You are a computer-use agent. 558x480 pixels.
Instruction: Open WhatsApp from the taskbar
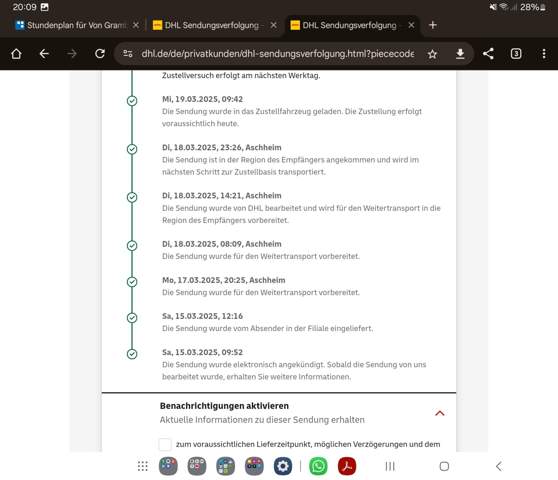click(x=318, y=466)
